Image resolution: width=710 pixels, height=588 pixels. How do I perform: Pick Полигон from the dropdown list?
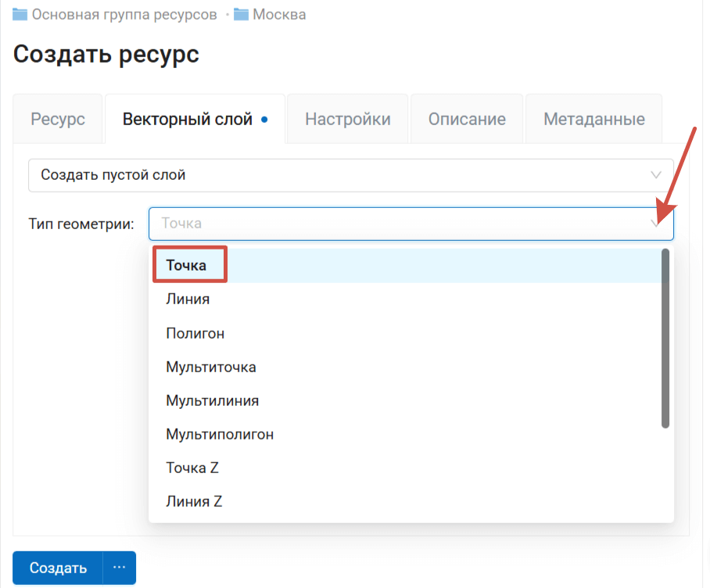tap(195, 333)
